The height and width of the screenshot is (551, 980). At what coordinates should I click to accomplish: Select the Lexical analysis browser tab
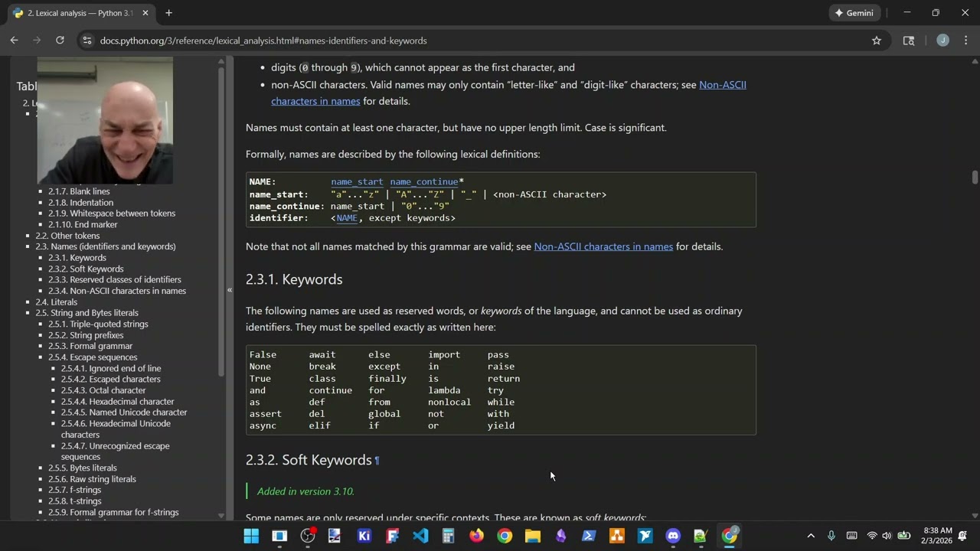[80, 13]
